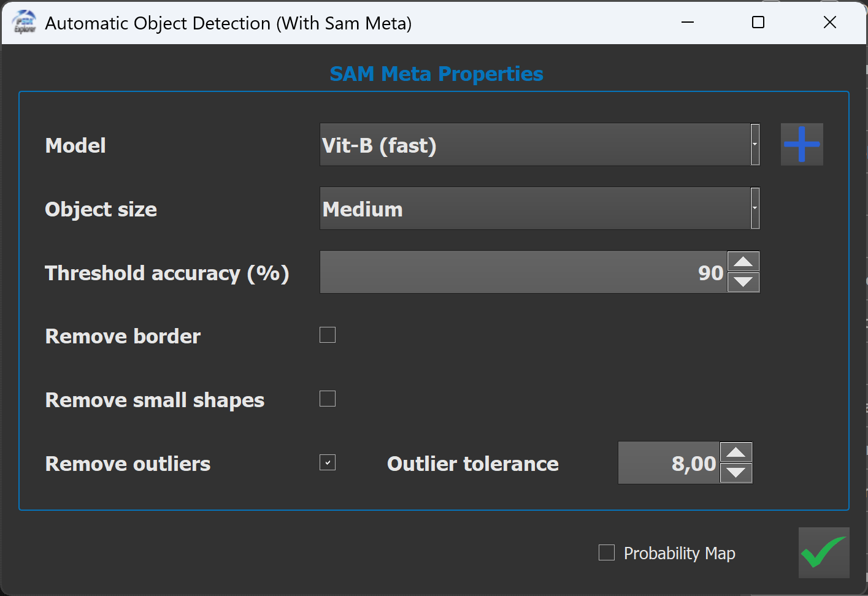The height and width of the screenshot is (596, 868).
Task: Increase Threshold accuracy with the up arrow
Action: click(743, 262)
